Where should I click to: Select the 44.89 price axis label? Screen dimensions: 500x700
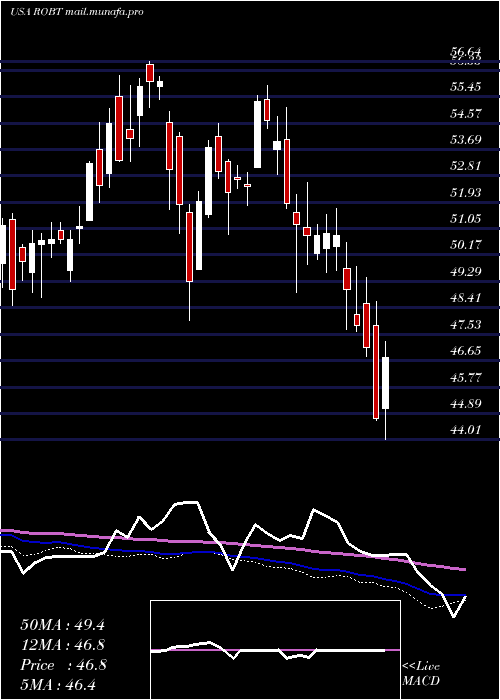pos(466,404)
